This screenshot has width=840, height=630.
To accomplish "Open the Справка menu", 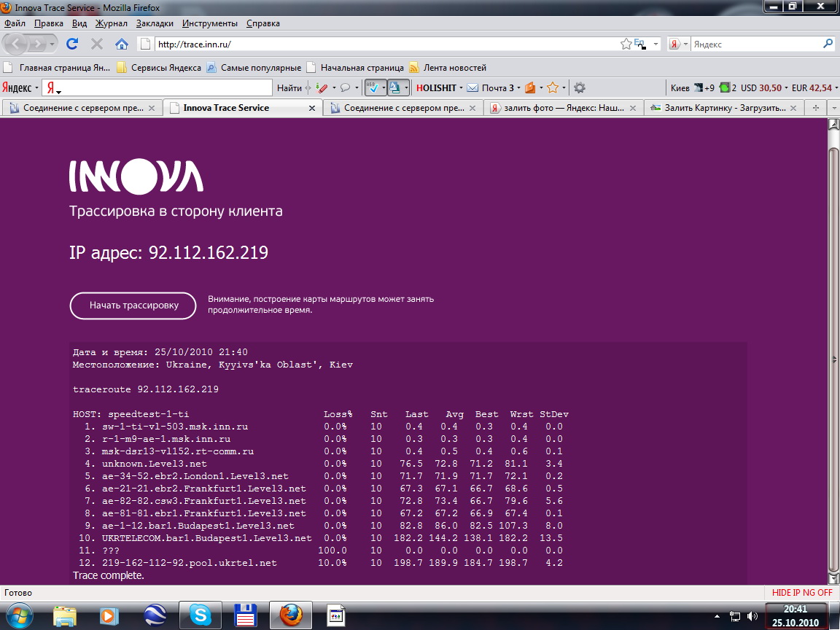I will (x=263, y=23).
